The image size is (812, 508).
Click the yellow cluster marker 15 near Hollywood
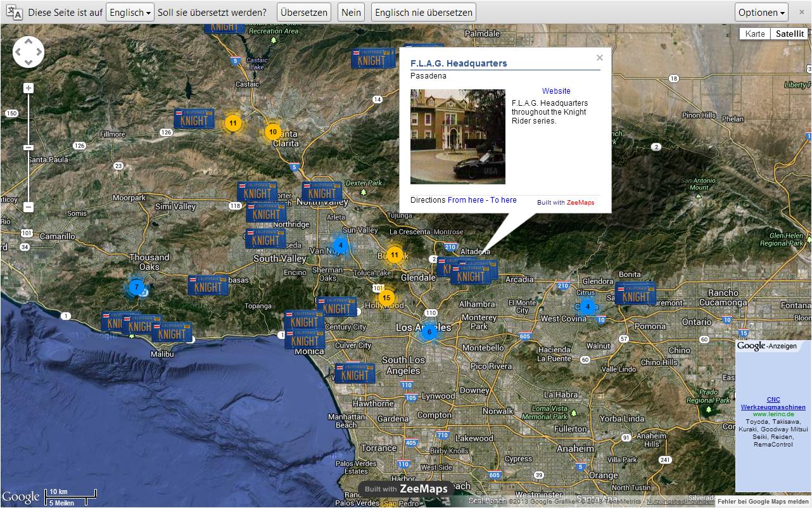coord(386,298)
